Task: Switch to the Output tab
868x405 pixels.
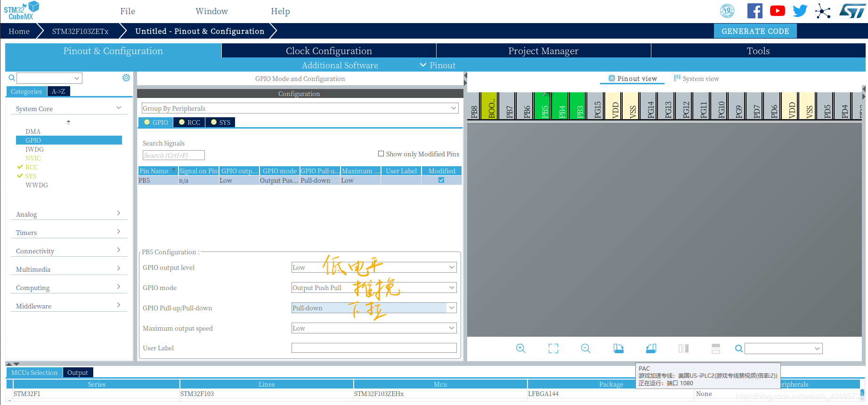Action: pos(78,373)
